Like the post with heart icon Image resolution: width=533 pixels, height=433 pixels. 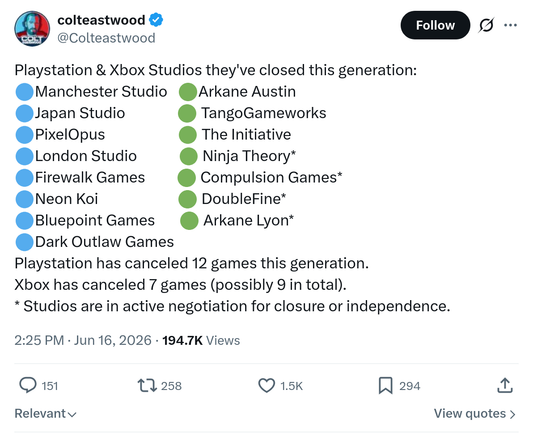[266, 386]
